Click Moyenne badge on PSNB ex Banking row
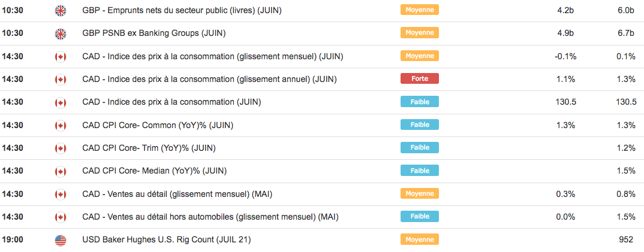The width and height of the screenshot is (644, 252). point(419,32)
